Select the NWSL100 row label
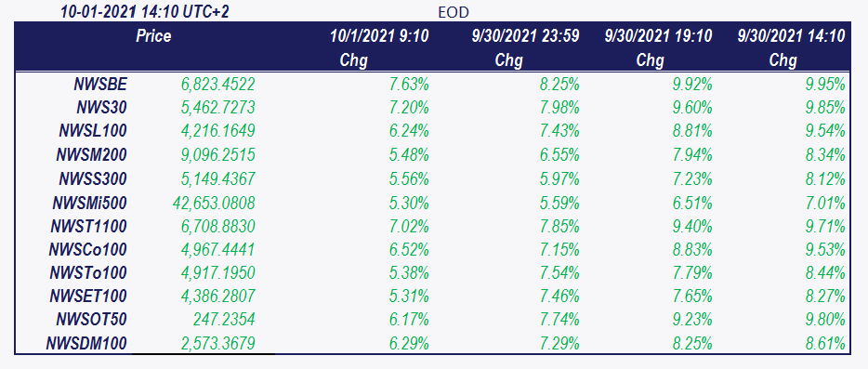868x369 pixels. (93, 131)
